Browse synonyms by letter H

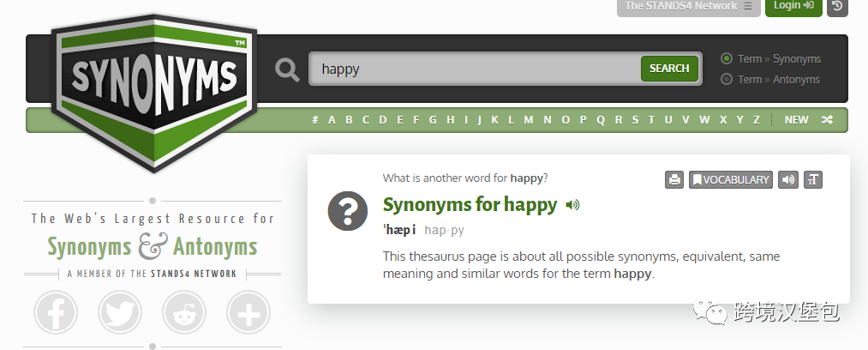click(x=451, y=119)
